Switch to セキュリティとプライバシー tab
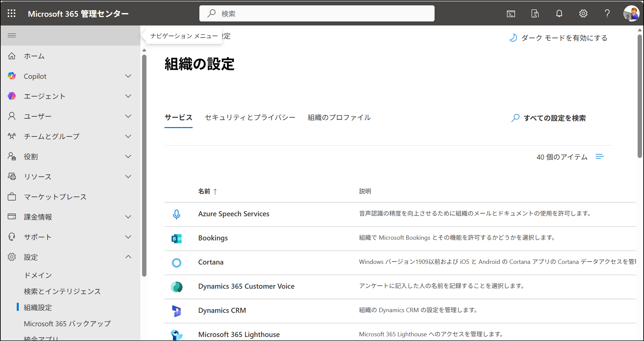 [250, 118]
